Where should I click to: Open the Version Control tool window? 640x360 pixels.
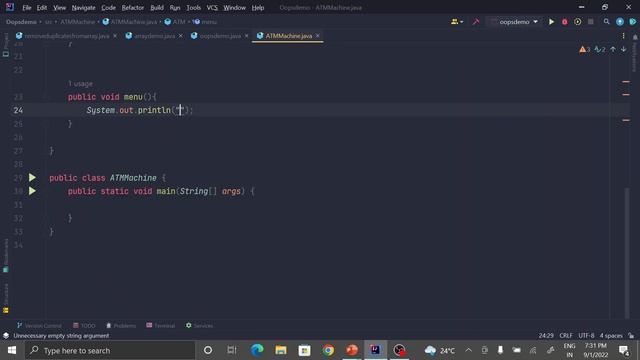tap(39, 326)
